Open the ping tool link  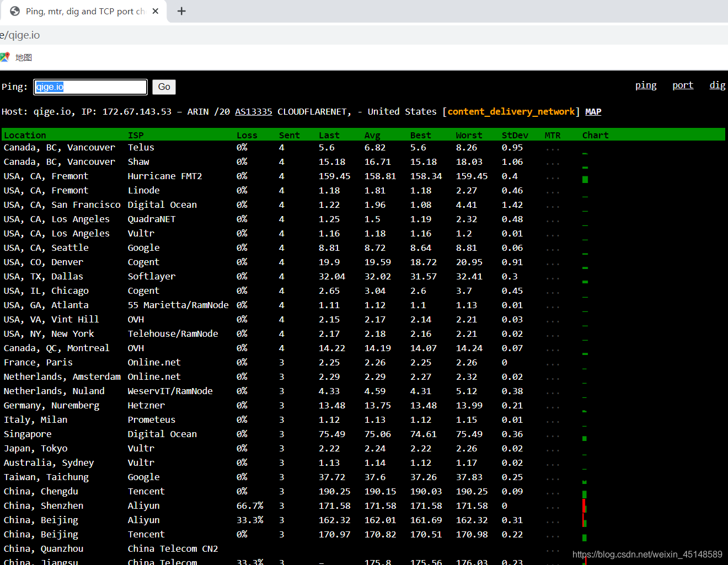[645, 85]
